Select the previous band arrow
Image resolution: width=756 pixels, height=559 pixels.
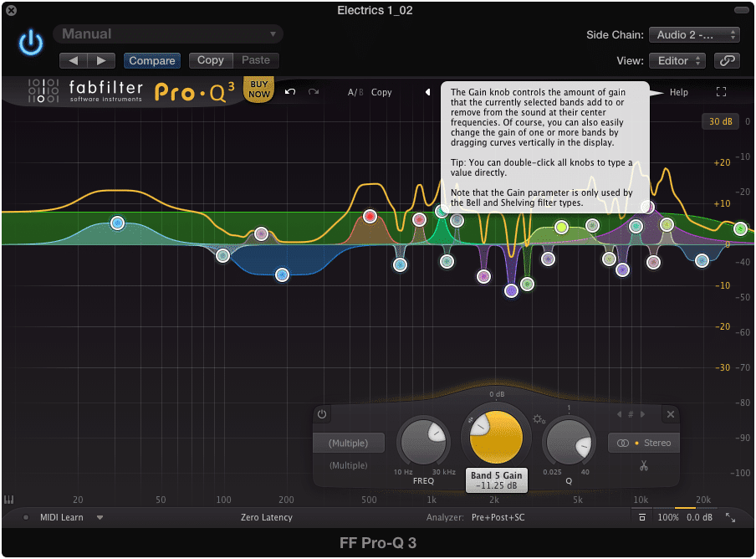point(620,414)
